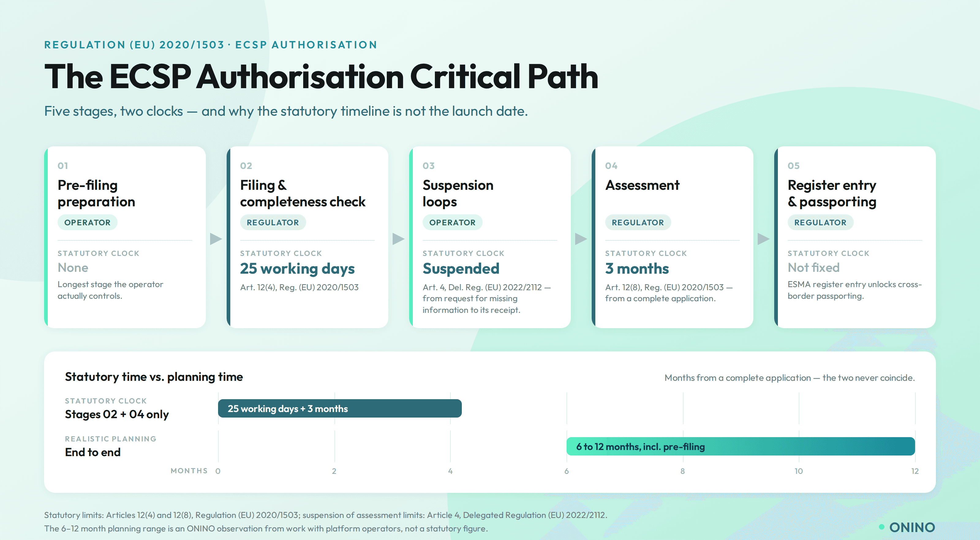Click the axis tick '0'
The height and width of the screenshot is (540, 980).
click(218, 471)
